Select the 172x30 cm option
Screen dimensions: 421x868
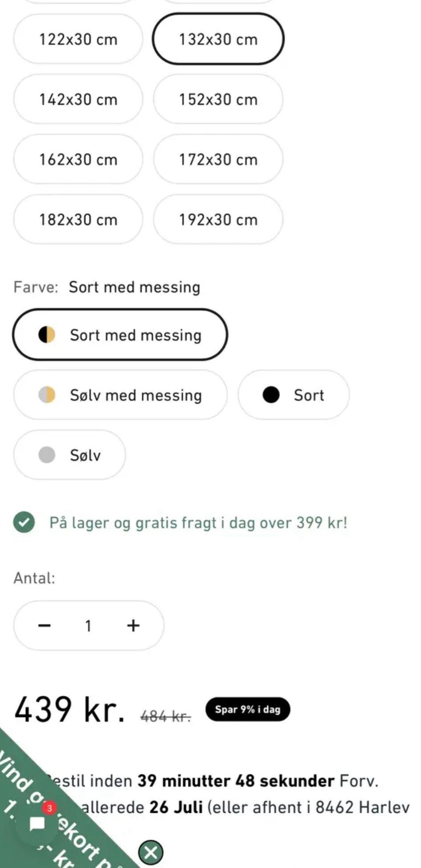(x=218, y=160)
